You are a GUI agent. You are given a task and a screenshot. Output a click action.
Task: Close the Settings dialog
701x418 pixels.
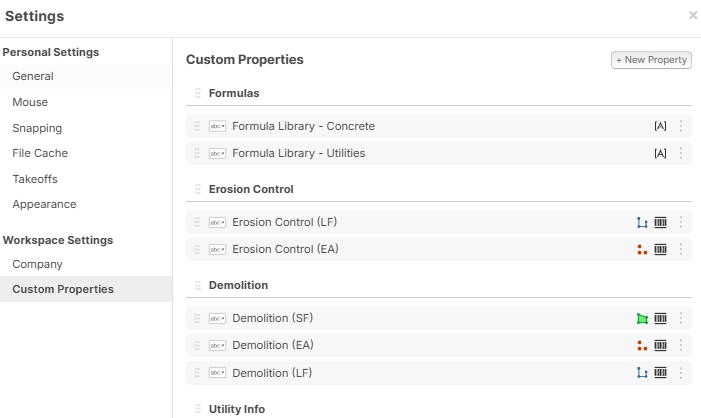click(x=693, y=16)
